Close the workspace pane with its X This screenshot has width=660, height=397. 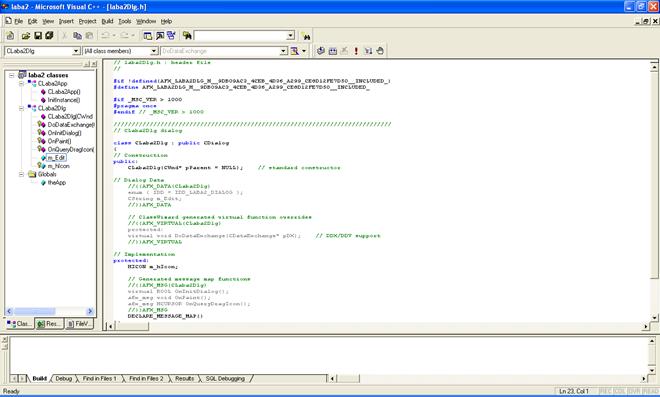(93, 64)
